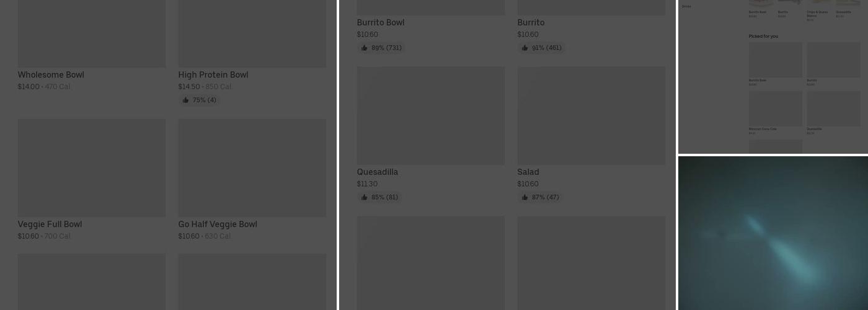Click the teal underwater image

click(773, 233)
